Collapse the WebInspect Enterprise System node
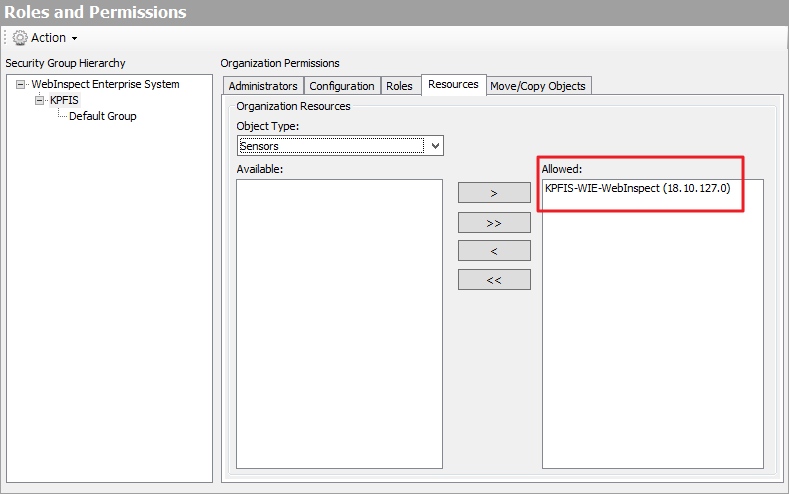The width and height of the screenshot is (789, 494). 21,85
